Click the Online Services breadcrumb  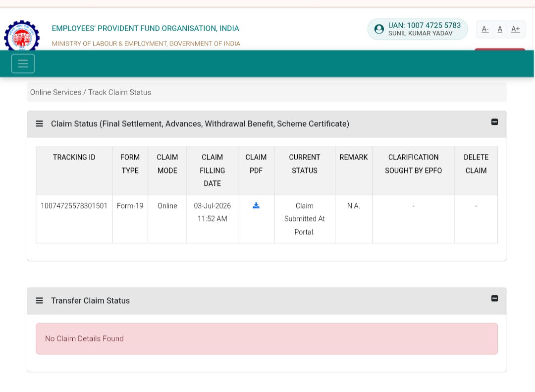point(55,92)
